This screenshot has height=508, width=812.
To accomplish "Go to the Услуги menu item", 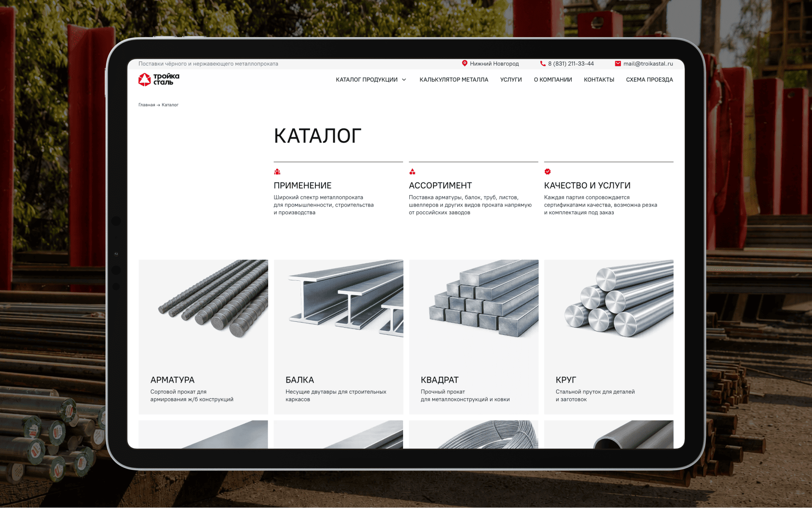I will point(511,80).
